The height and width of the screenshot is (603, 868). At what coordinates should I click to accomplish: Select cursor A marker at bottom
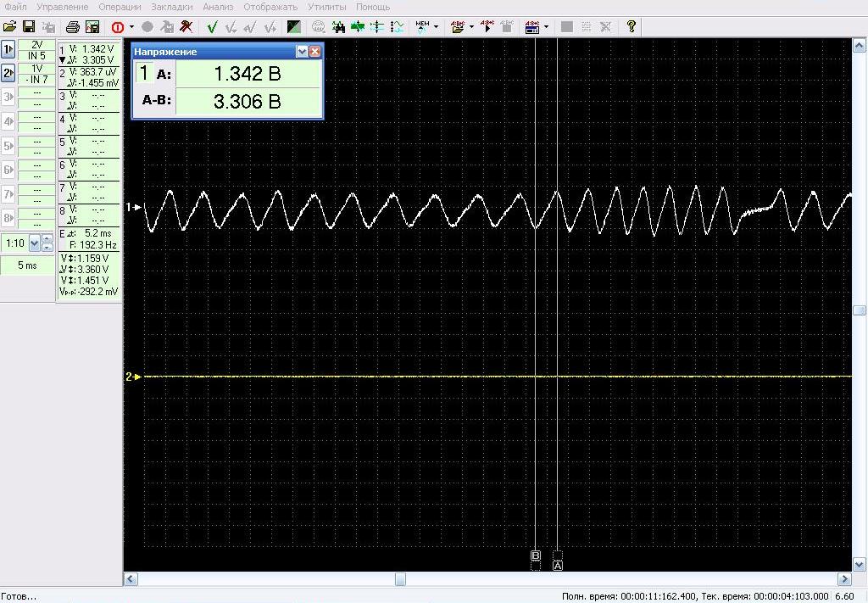pyautogui.click(x=558, y=566)
